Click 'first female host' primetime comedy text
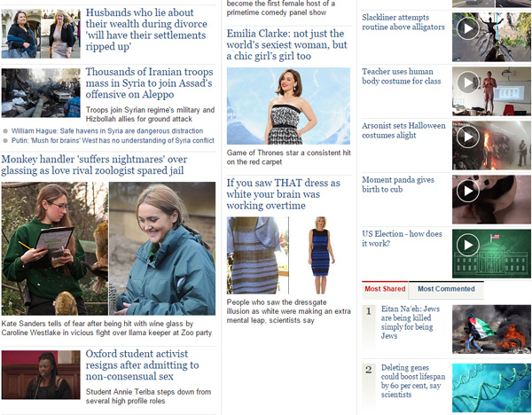This screenshot has height=415, width=532. [281, 8]
